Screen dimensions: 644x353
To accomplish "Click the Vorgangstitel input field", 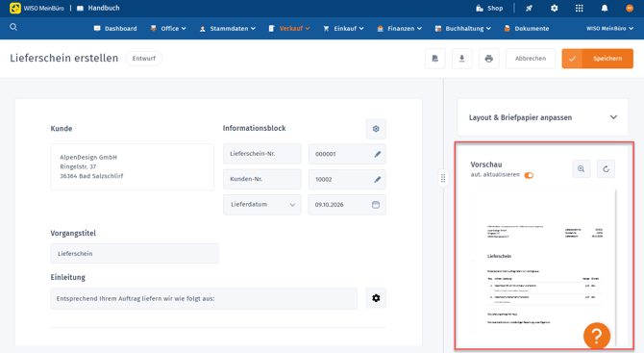I will 135,254.
